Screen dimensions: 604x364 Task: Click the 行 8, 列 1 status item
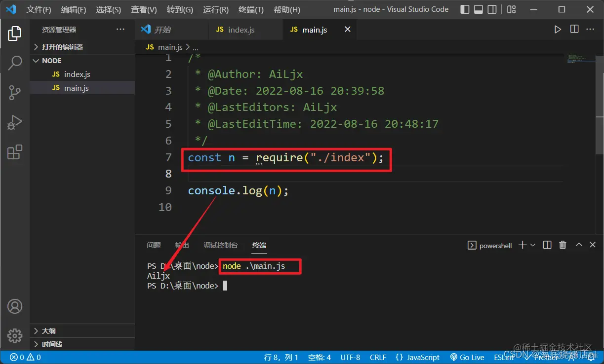pos(282,358)
